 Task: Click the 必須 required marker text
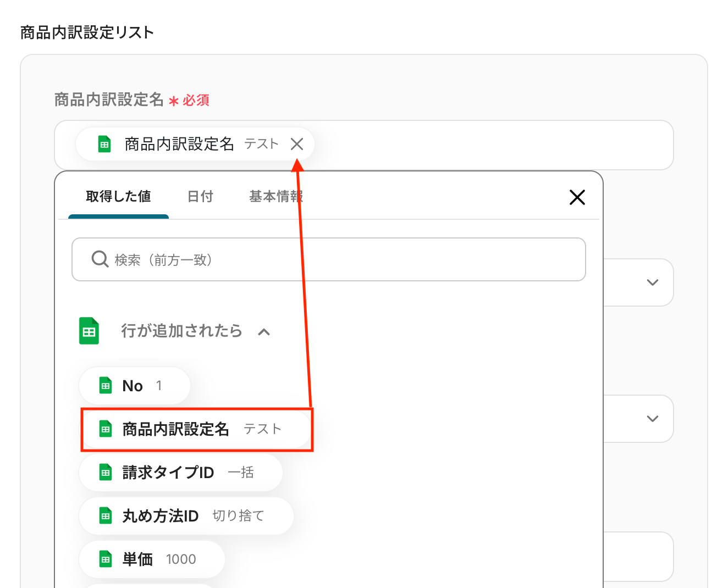pyautogui.click(x=196, y=100)
